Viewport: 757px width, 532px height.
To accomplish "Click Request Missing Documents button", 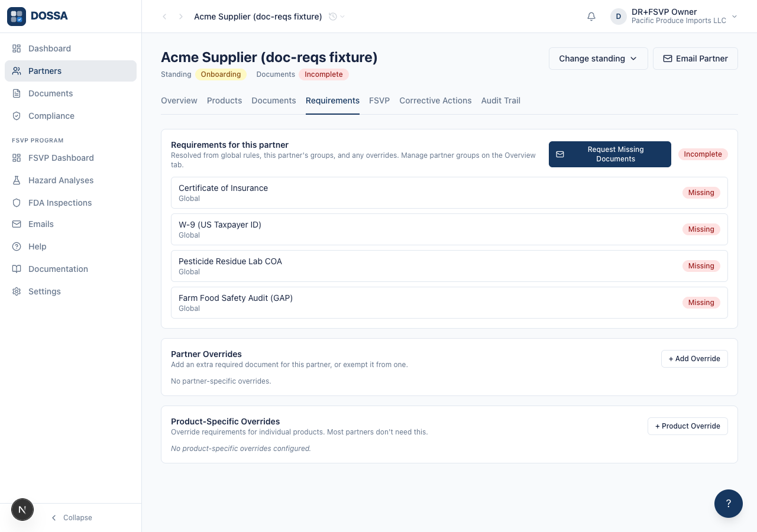I will pyautogui.click(x=610, y=154).
